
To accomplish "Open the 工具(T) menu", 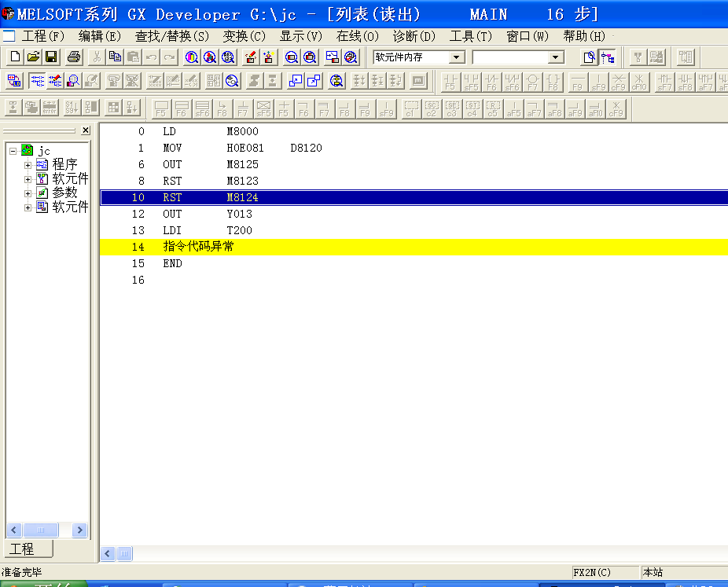I will tap(470, 36).
